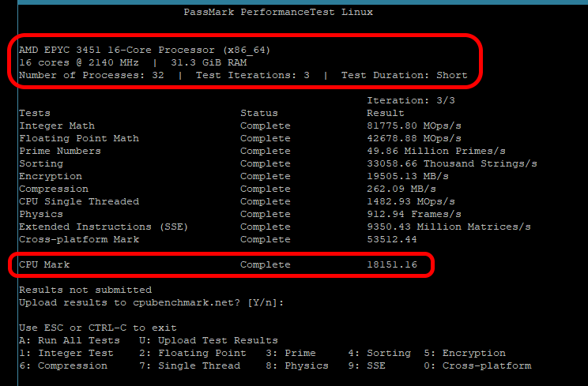Click the Result column header
The image size is (588, 386).
pos(386,113)
